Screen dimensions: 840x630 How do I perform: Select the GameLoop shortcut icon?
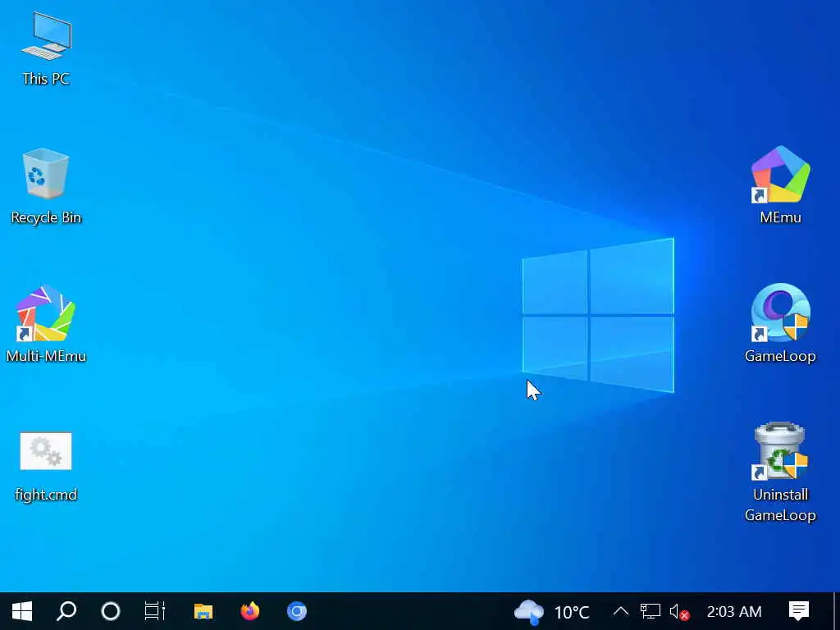pyautogui.click(x=780, y=313)
